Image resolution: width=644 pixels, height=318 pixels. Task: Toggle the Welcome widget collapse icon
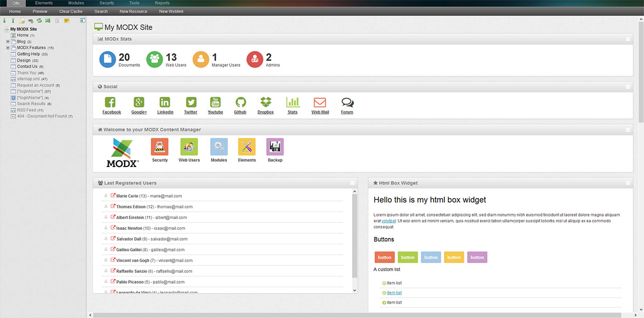pyautogui.click(x=628, y=129)
